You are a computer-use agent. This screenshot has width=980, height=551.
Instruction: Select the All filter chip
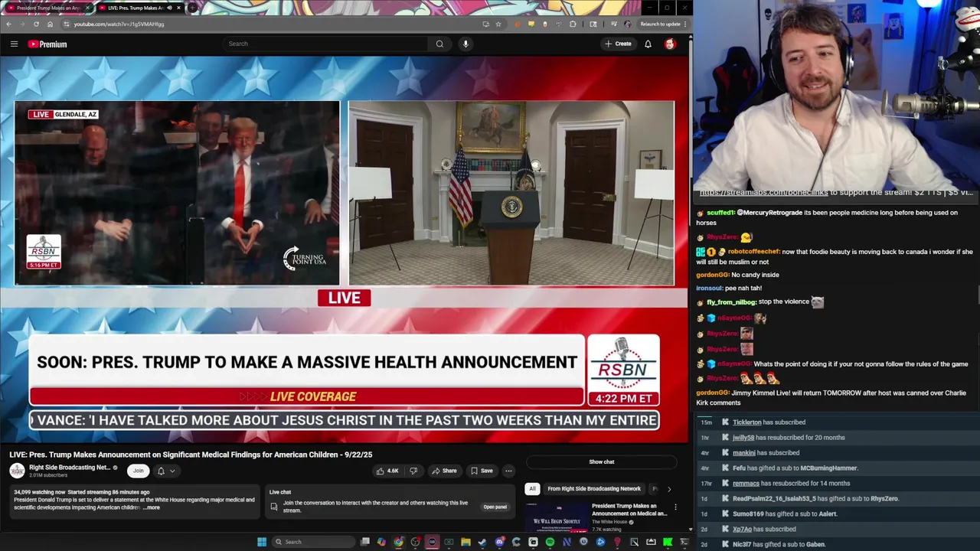(x=532, y=488)
